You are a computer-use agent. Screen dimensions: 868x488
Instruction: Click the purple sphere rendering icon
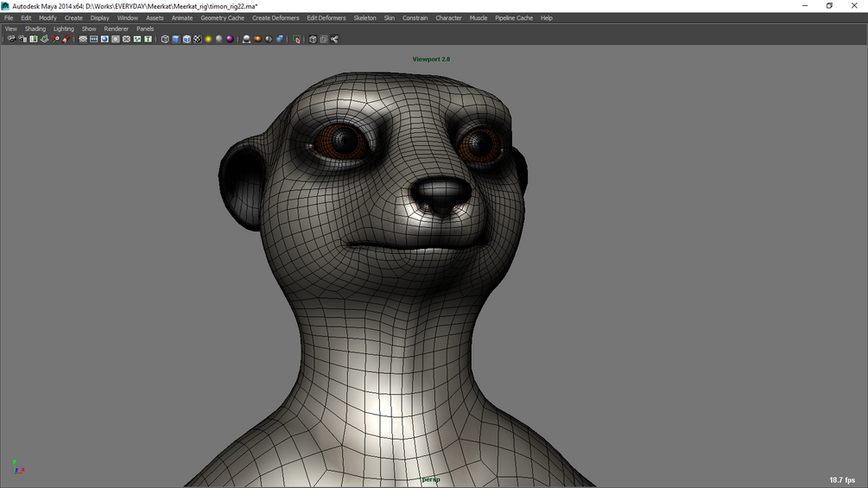pyautogui.click(x=231, y=39)
